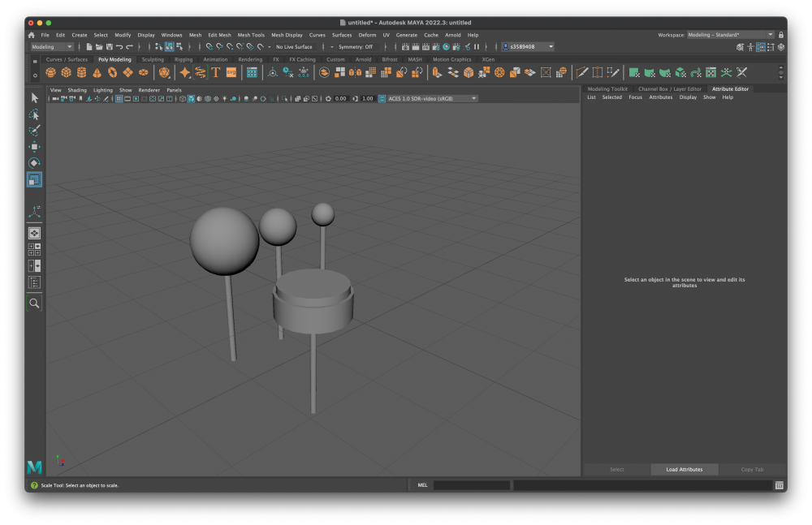Create a polygon sphere from the shelf
The height and width of the screenshot is (525, 812).
coord(50,73)
